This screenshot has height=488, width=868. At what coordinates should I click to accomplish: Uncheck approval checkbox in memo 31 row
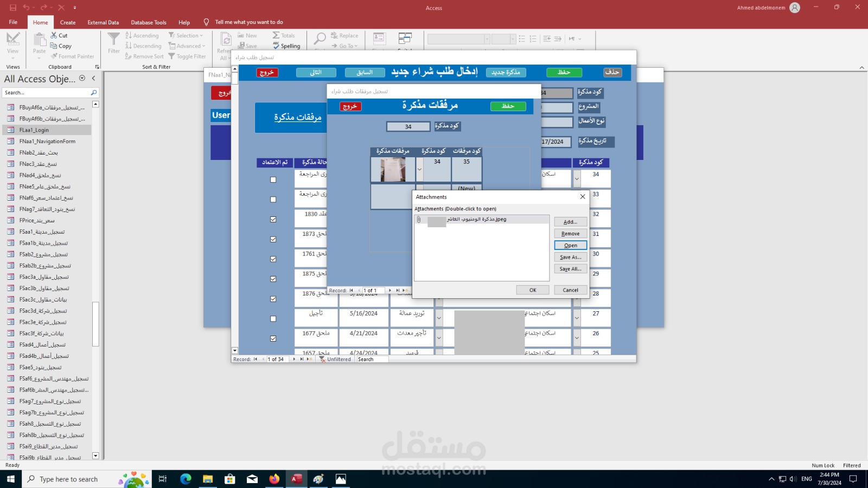click(273, 240)
